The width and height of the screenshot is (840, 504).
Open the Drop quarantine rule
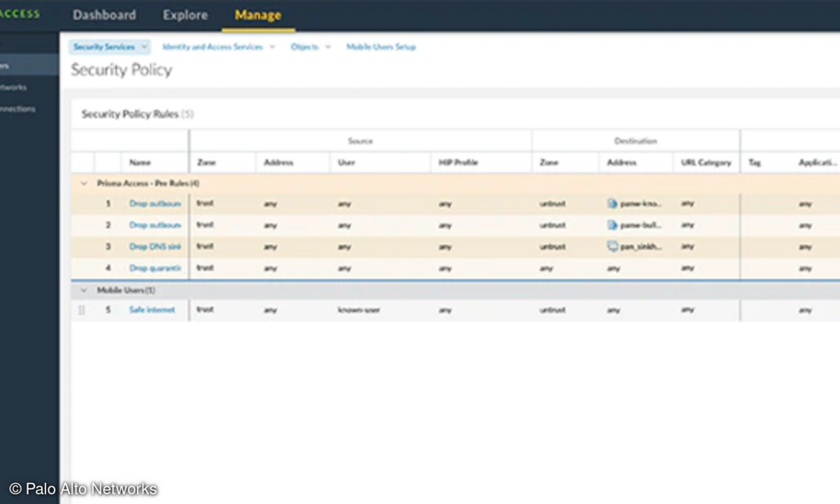tap(155, 268)
